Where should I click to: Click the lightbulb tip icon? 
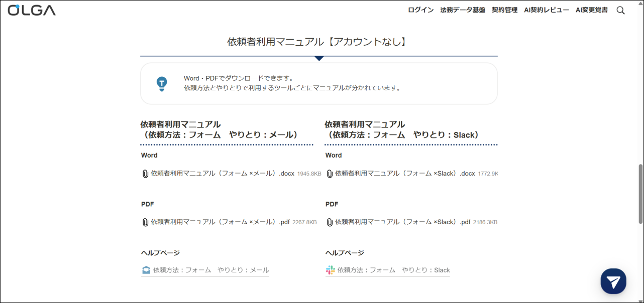[x=162, y=84]
